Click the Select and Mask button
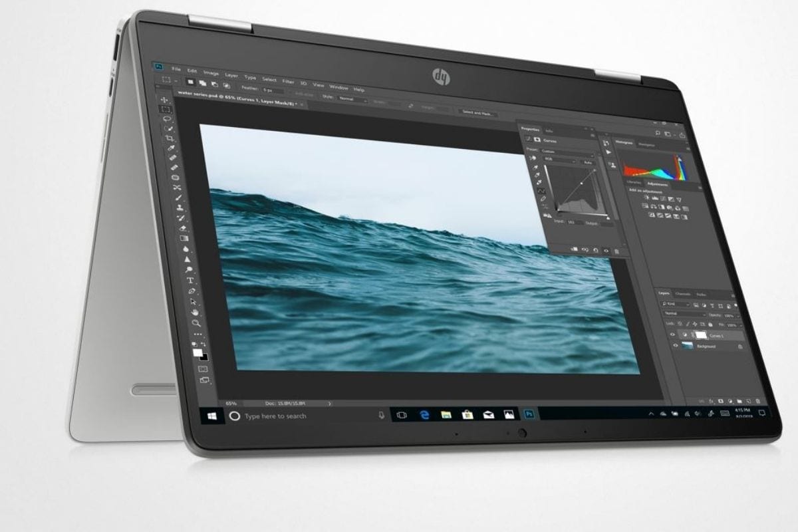This screenshot has height=532, width=798. 477,114
